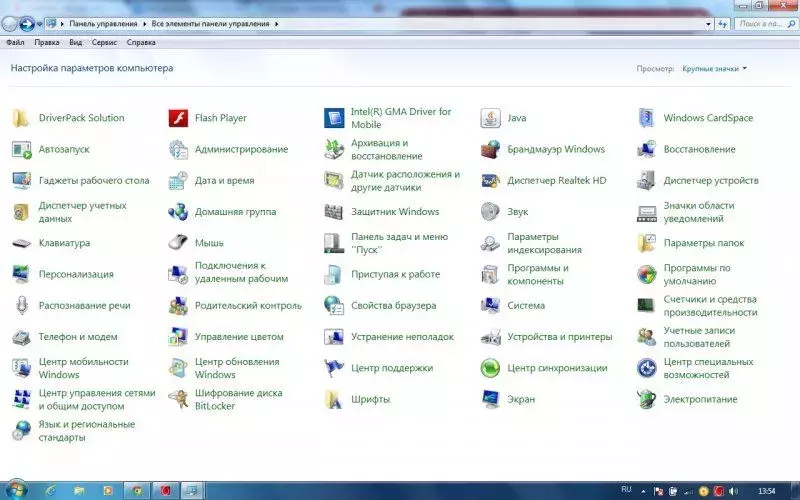This screenshot has width=800, height=500.
Task: Open the Клавиатура icon
Action: [21, 243]
